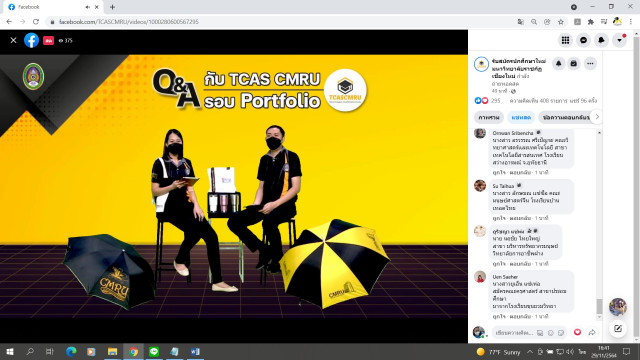Reload the page in Chrome
This screenshot has width=640, height=360.
(36, 22)
